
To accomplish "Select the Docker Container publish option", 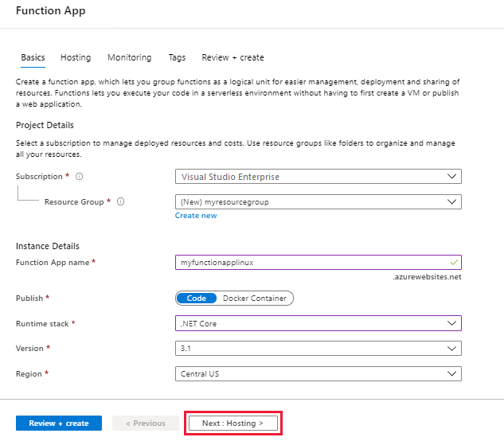I will (x=255, y=299).
